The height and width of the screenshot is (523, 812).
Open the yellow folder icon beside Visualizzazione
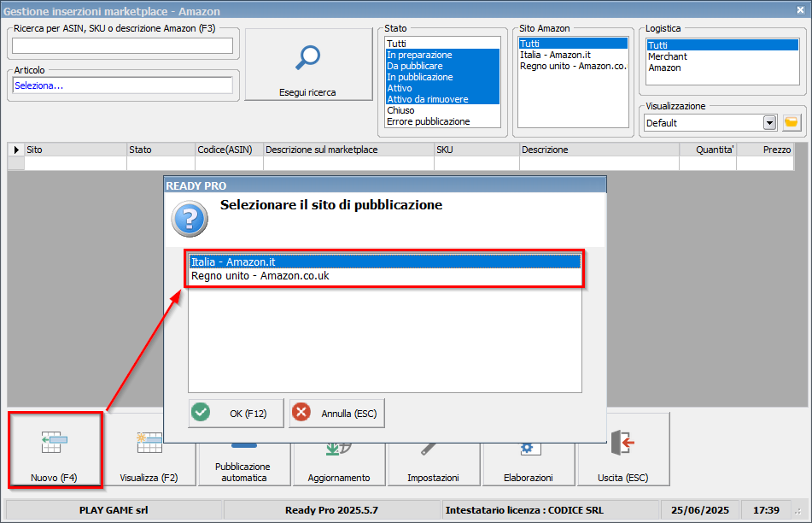click(x=792, y=122)
